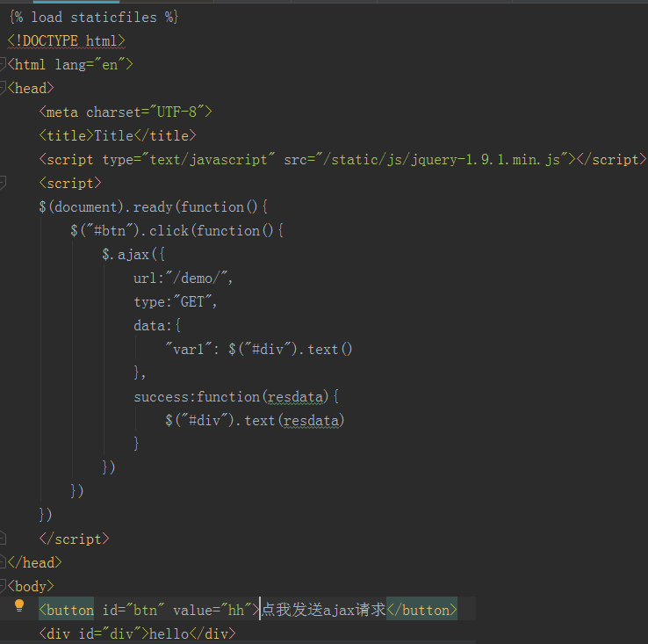The height and width of the screenshot is (644, 648).
Task: Click the text/javascript type attribute
Action: point(189,159)
